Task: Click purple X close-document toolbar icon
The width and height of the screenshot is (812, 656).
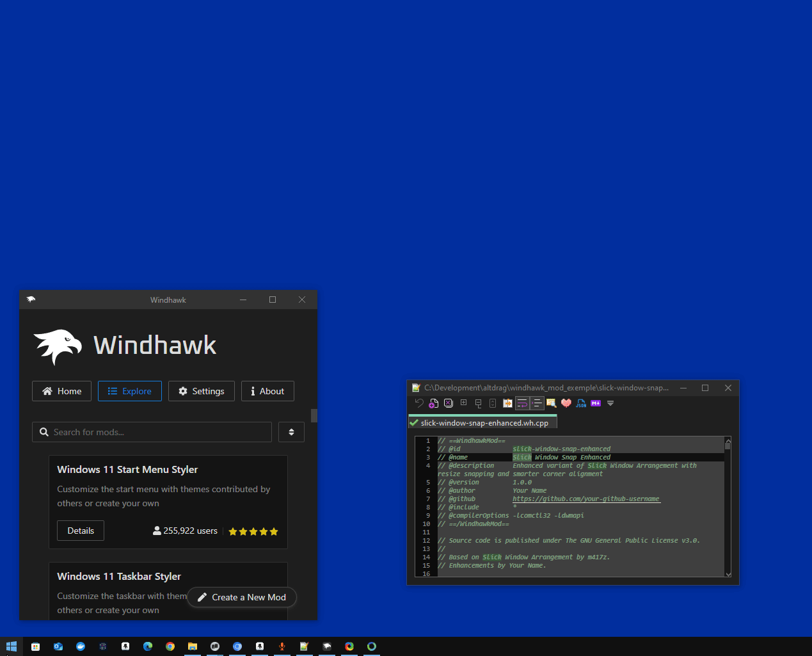Action: (x=449, y=403)
